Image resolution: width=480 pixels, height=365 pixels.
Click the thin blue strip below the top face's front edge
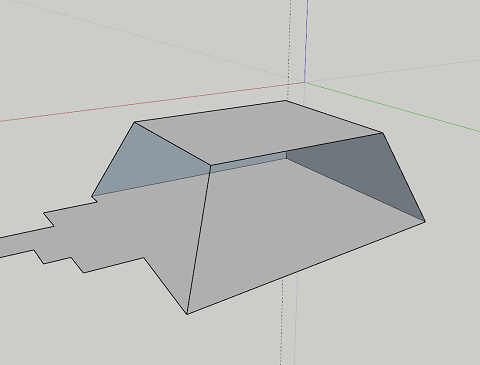pyautogui.click(x=248, y=162)
